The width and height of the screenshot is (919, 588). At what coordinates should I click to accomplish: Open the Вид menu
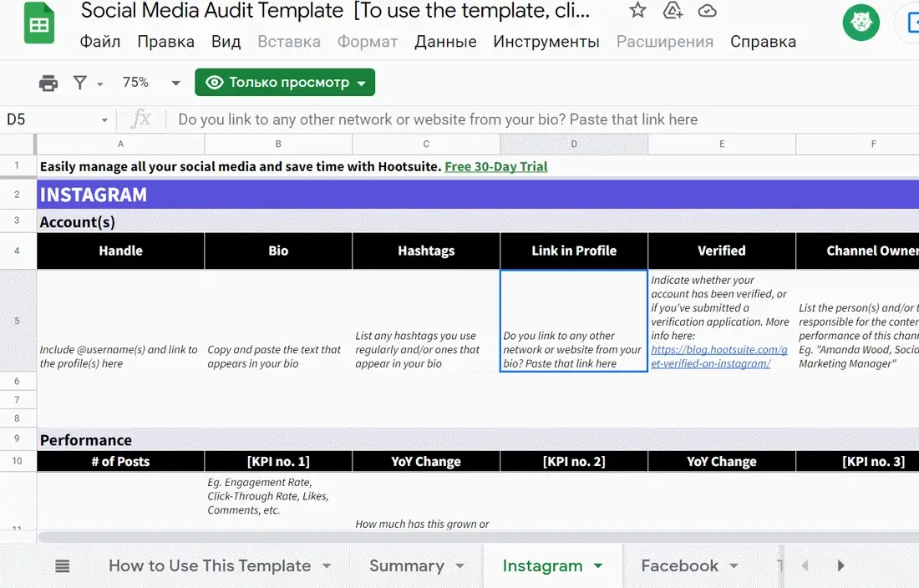[x=226, y=42]
